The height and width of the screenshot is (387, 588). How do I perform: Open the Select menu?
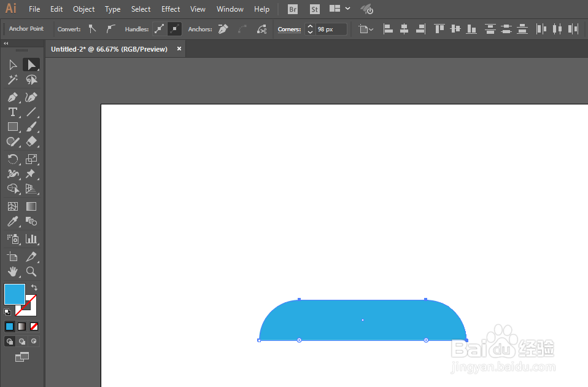[x=141, y=9]
